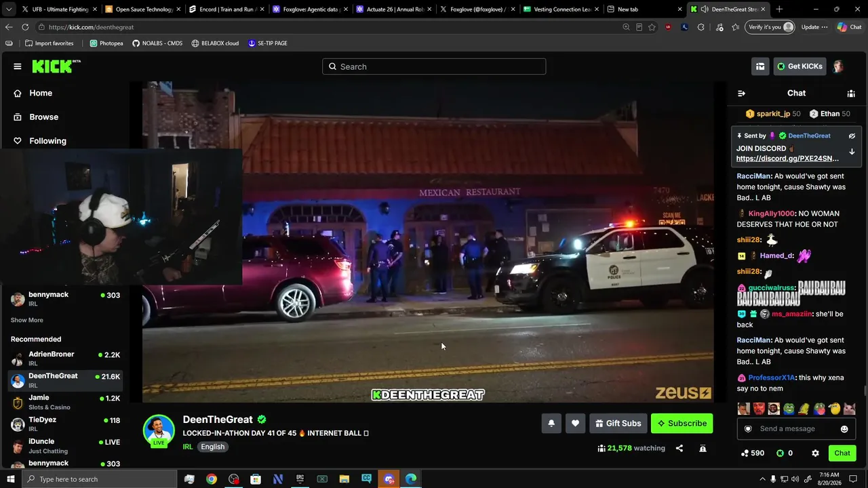The width and height of the screenshot is (868, 488).
Task: Mute the DeenTheGreat browser tab audio
Action: coord(705,9)
